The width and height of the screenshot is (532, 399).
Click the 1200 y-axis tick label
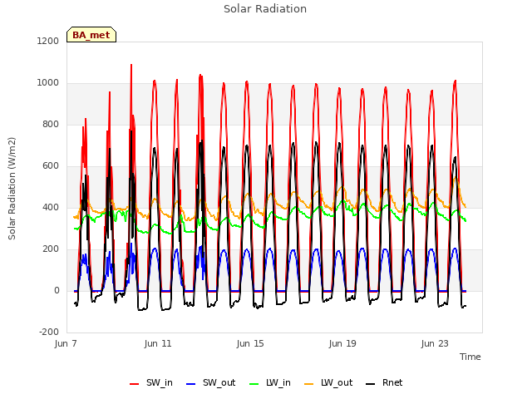pos(48,41)
